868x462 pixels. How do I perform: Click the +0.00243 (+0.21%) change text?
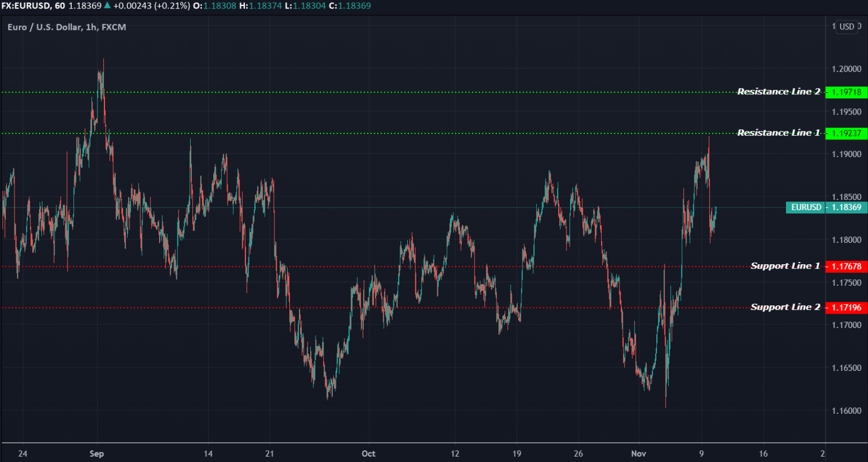(x=152, y=5)
